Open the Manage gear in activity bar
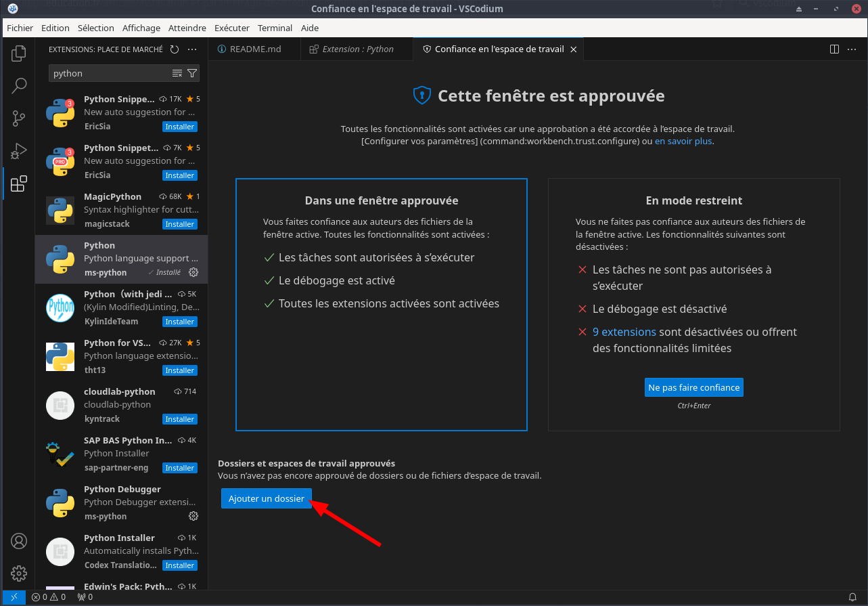Screen dimensions: 868x606 (19, 573)
